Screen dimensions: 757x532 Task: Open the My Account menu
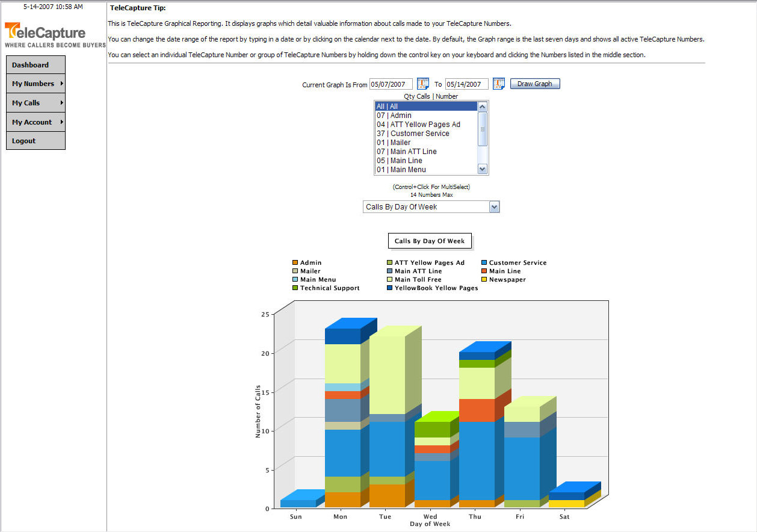(36, 122)
